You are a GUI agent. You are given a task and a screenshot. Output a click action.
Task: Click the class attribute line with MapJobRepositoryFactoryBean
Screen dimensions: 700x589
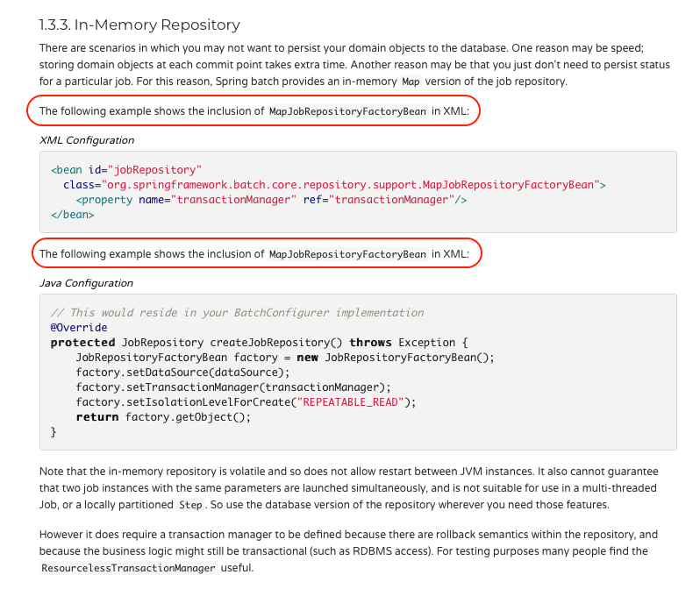334,185
